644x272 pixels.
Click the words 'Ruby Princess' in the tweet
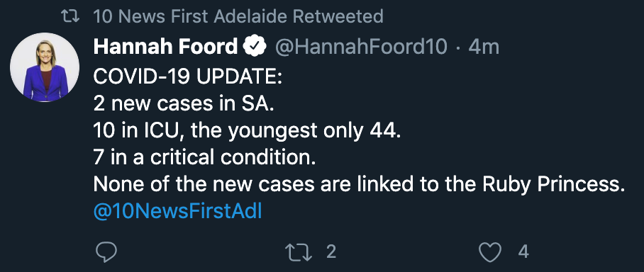[553, 184]
